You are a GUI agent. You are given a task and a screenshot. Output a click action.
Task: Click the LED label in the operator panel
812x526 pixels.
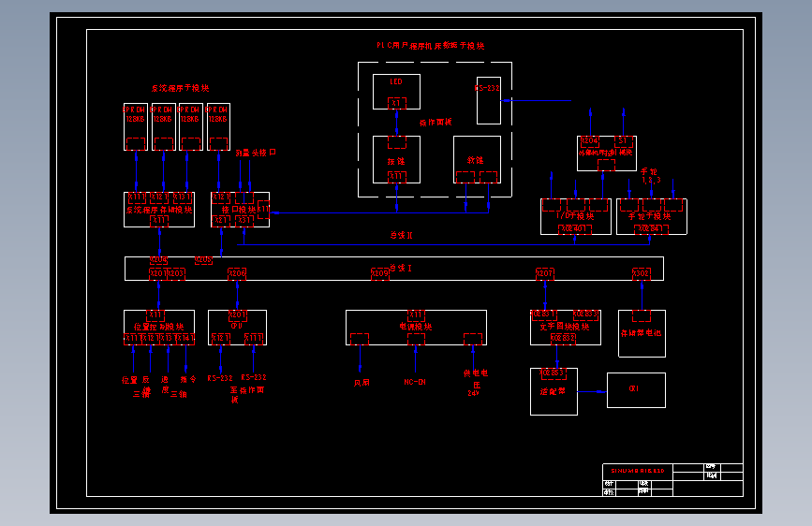396,81
